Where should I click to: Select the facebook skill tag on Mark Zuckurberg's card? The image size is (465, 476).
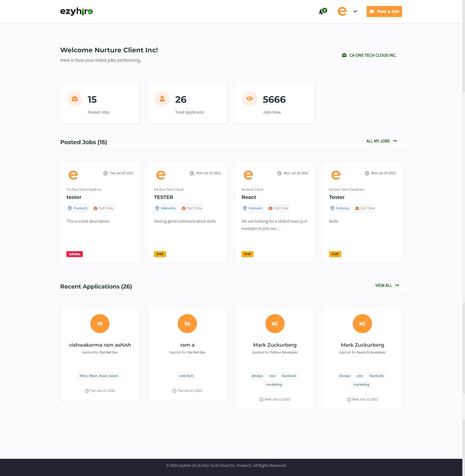pos(289,376)
